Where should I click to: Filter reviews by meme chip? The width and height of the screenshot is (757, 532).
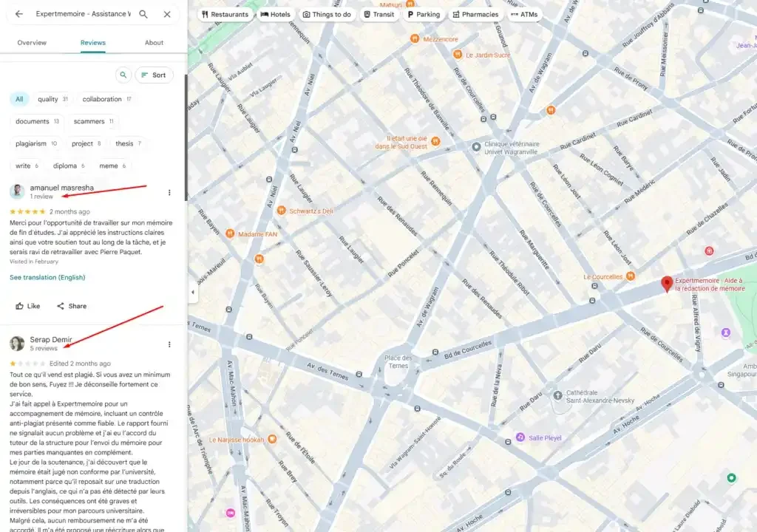click(112, 166)
